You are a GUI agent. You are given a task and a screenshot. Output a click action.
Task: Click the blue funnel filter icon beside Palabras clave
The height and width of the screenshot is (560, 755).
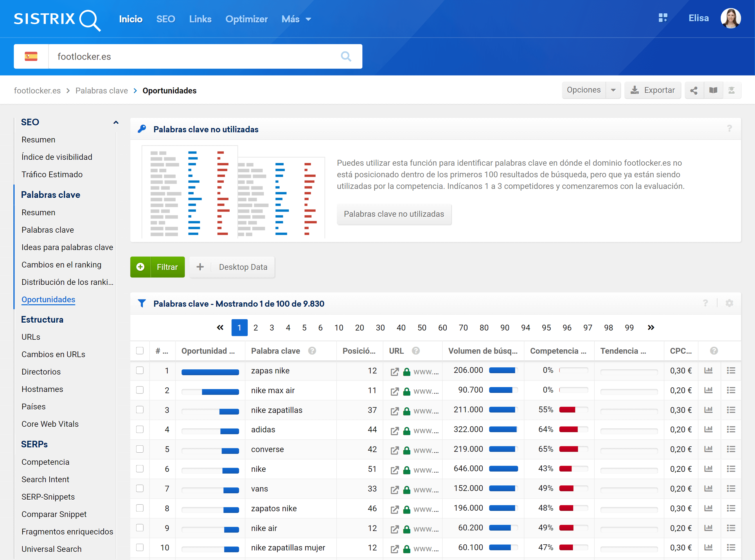click(x=142, y=304)
